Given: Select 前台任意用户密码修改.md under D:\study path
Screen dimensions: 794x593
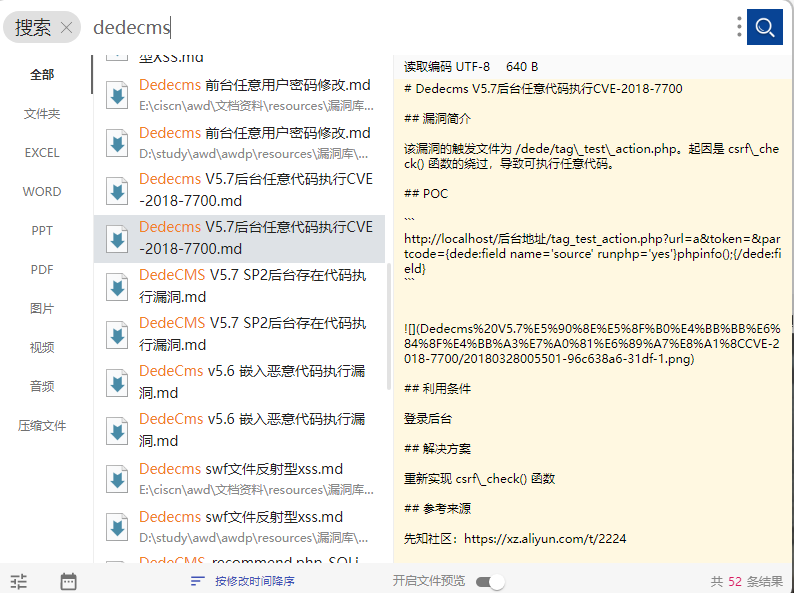Looking at the screenshot, I should [x=240, y=143].
